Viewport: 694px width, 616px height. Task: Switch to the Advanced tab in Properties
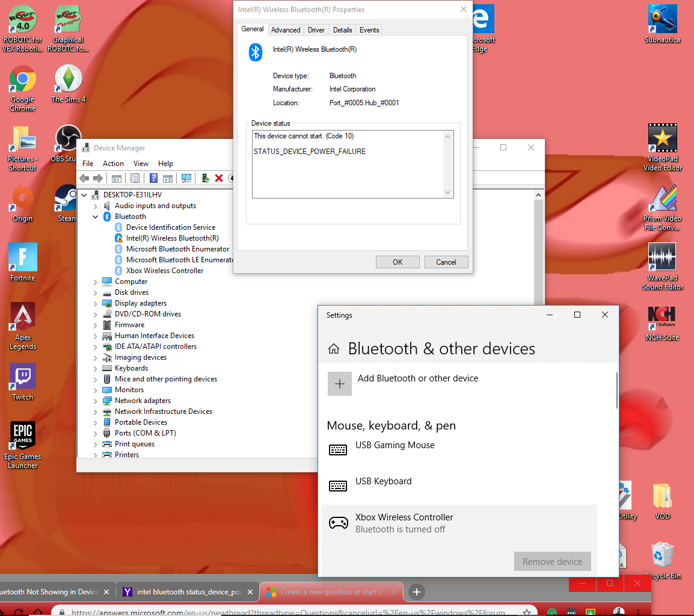pos(286,29)
